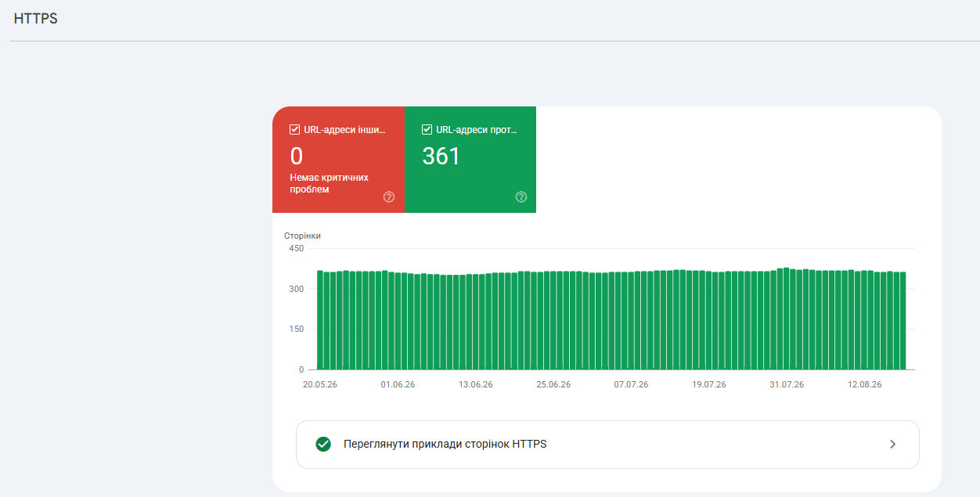Click the help icon on the red card
Screen dimensions: 980x497
click(389, 197)
